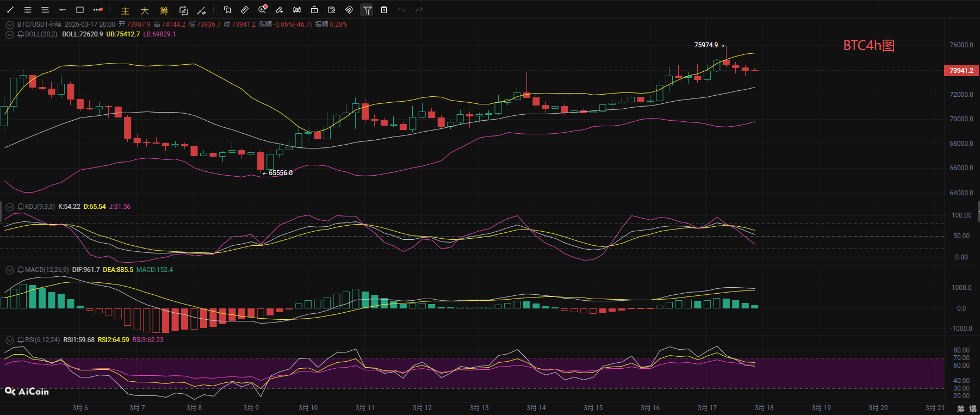The height and width of the screenshot is (415, 980).
Task: Click the undo arrow in toolbar
Action: pos(401,10)
